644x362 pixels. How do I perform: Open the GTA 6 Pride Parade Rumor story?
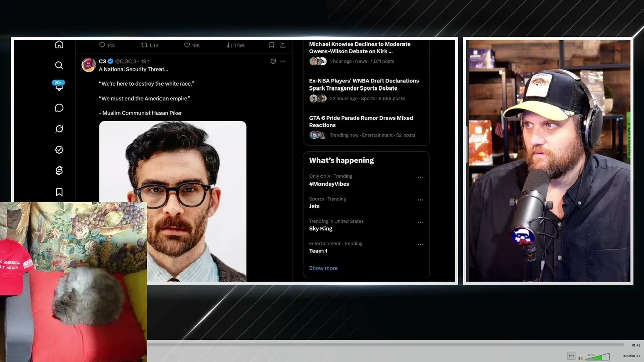click(x=361, y=121)
